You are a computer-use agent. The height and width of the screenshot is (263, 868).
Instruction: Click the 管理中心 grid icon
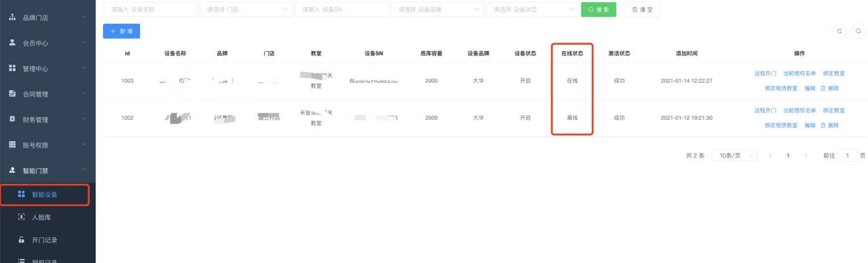pyautogui.click(x=12, y=68)
